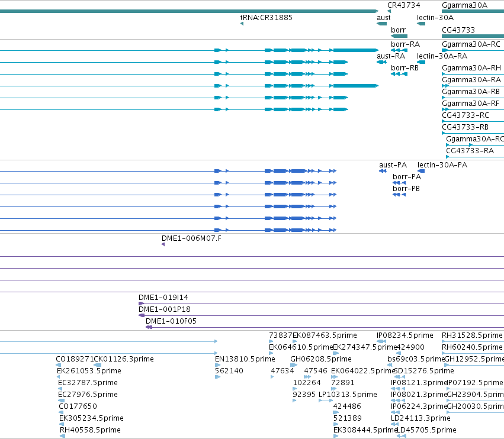Screen dimensions: 504x439
Task: Click the EC32787.5prime EST label
Action: point(88,382)
